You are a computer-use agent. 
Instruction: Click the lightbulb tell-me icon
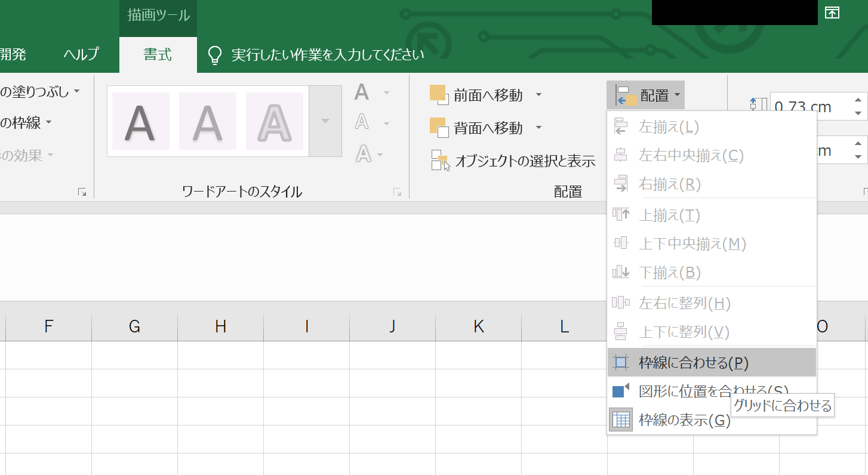214,55
